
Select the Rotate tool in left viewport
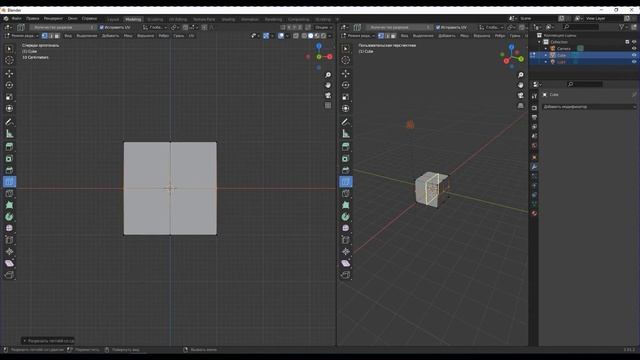(9, 85)
